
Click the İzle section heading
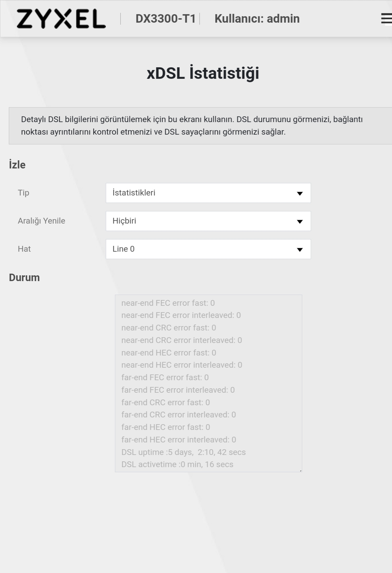[17, 165]
